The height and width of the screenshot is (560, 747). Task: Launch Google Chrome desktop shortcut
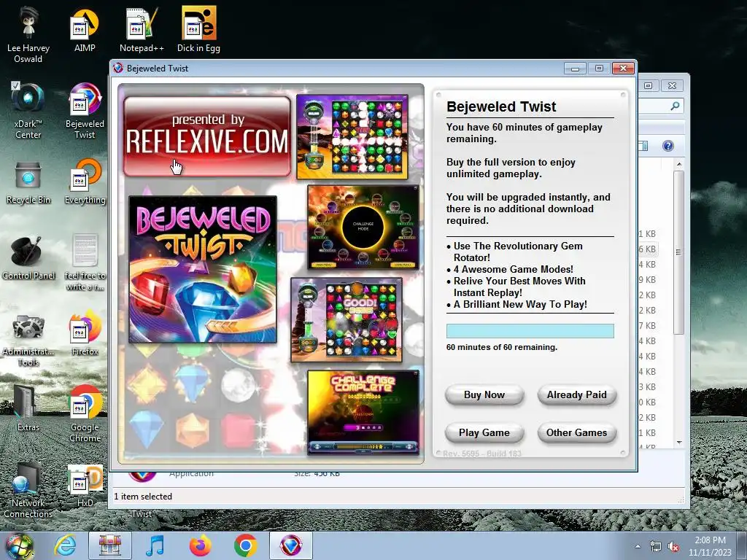click(85, 414)
